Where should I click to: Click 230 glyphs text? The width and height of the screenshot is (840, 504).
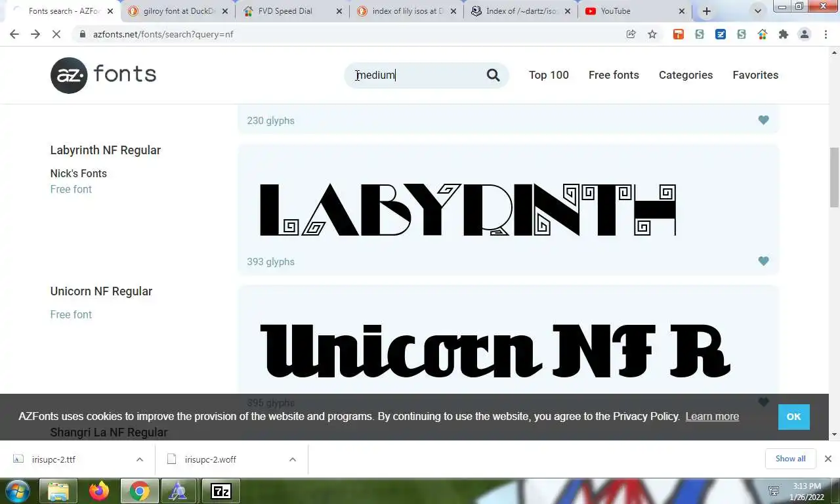click(270, 121)
